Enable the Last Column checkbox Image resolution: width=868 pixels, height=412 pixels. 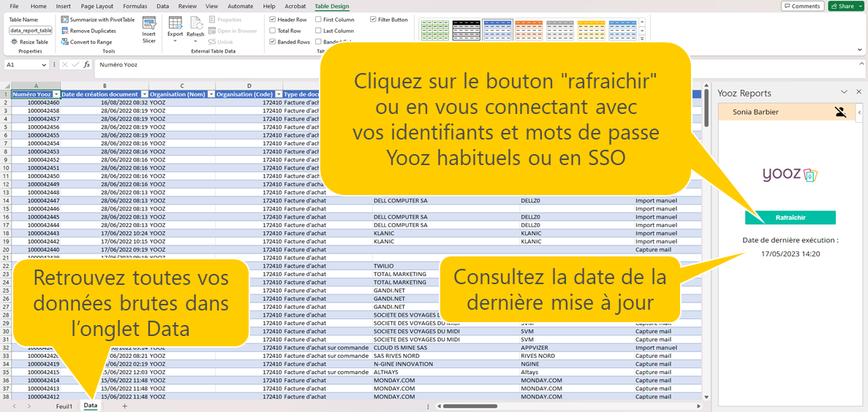pyautogui.click(x=318, y=31)
